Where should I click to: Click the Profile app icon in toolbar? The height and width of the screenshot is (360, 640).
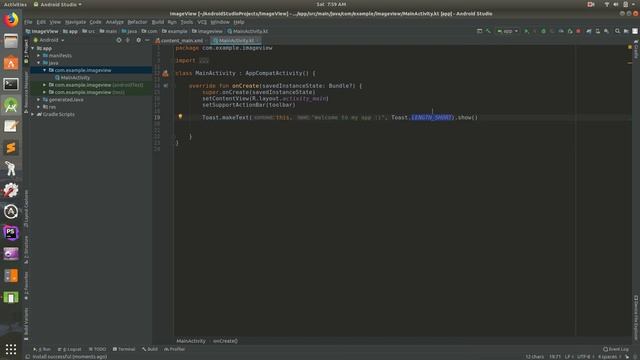point(561,31)
